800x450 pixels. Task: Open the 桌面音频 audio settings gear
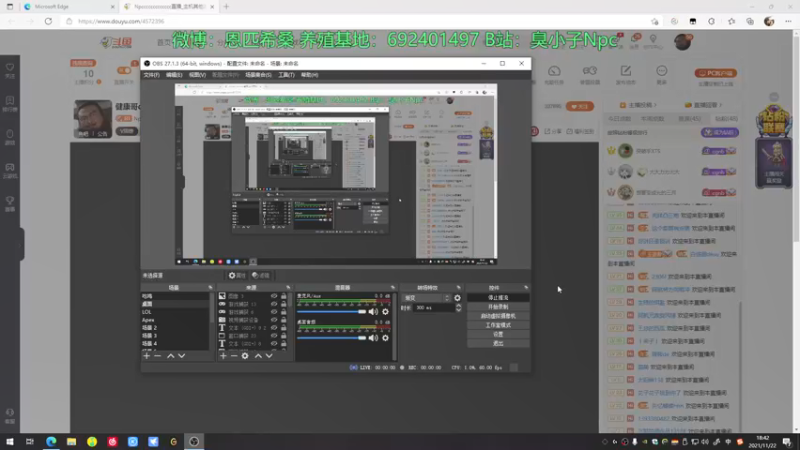pos(385,338)
